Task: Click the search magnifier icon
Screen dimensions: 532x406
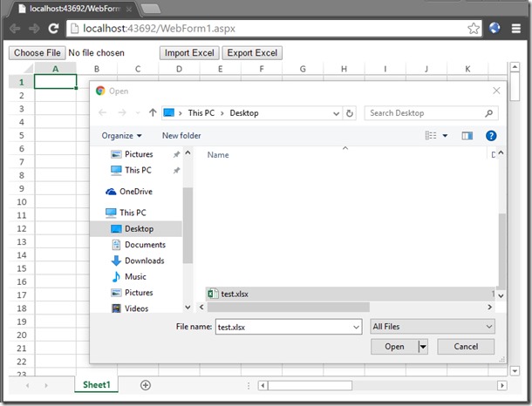Action: click(489, 113)
